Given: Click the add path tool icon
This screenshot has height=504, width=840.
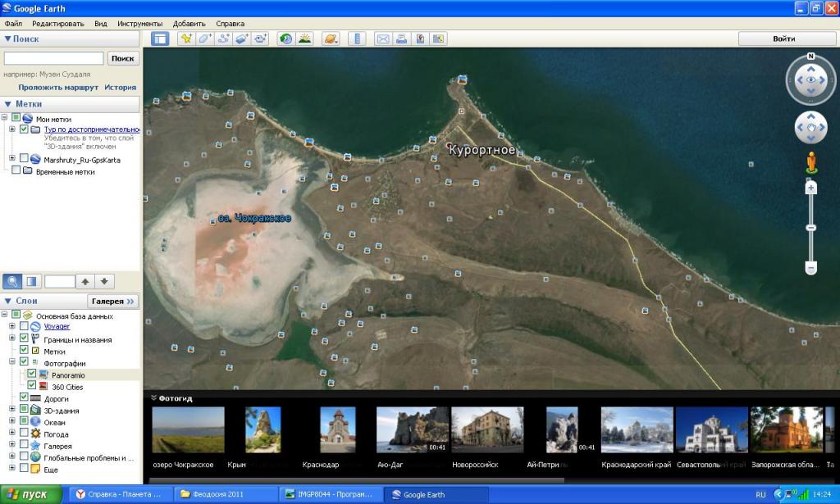Looking at the screenshot, I should [223, 39].
